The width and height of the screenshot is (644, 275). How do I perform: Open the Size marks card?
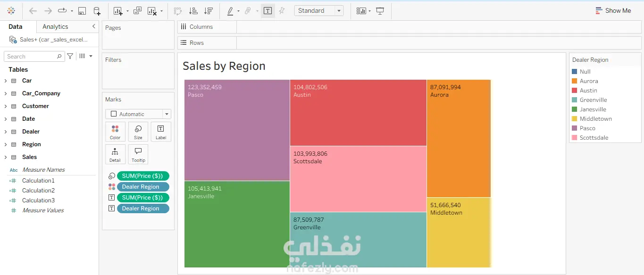tap(138, 132)
